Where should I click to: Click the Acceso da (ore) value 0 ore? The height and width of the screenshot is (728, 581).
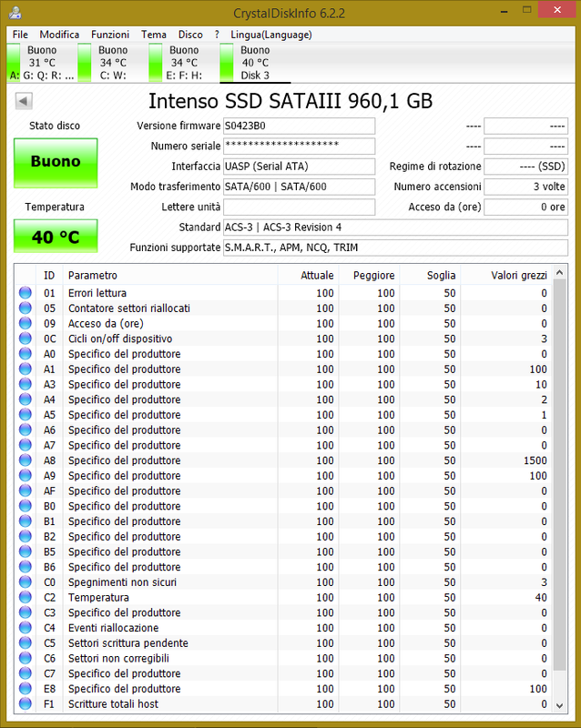coord(525,207)
